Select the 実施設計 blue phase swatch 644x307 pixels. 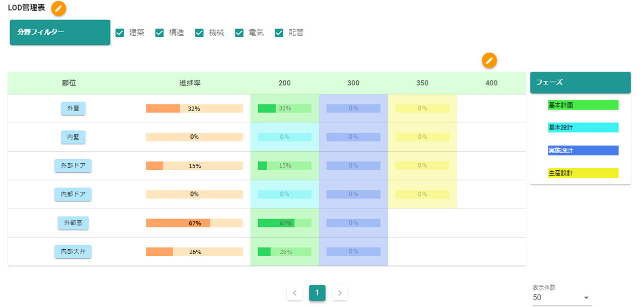583,150
